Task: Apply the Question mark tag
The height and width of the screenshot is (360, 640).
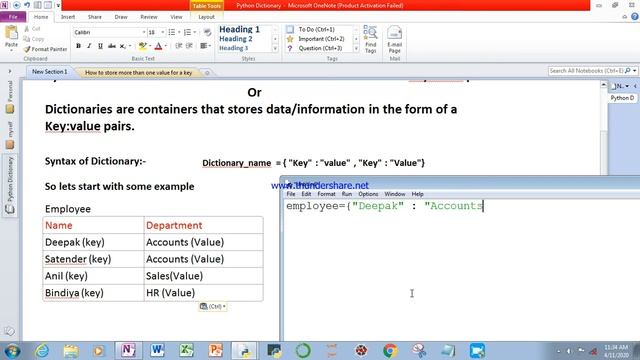Action: (x=290, y=48)
